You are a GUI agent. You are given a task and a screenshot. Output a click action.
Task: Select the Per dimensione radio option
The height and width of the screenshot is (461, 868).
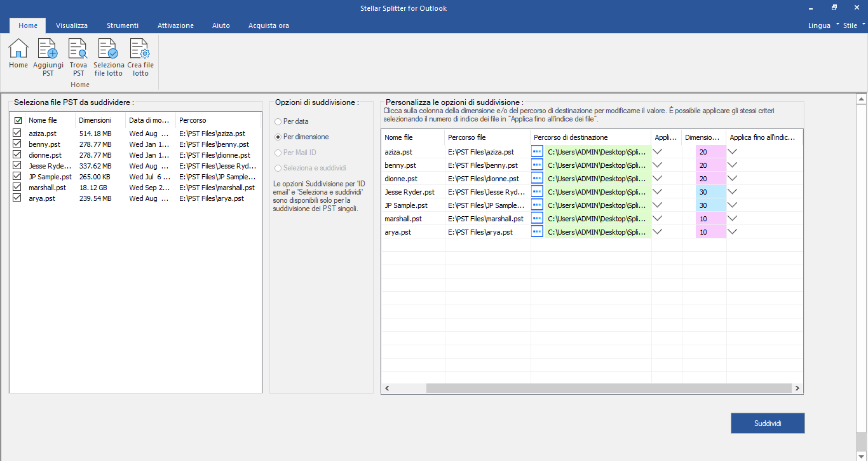coord(278,137)
